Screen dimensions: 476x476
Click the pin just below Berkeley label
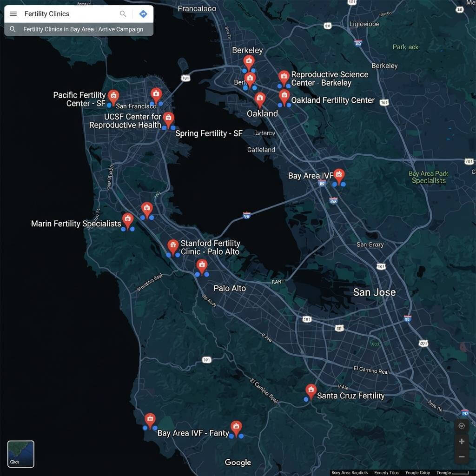pos(249,63)
